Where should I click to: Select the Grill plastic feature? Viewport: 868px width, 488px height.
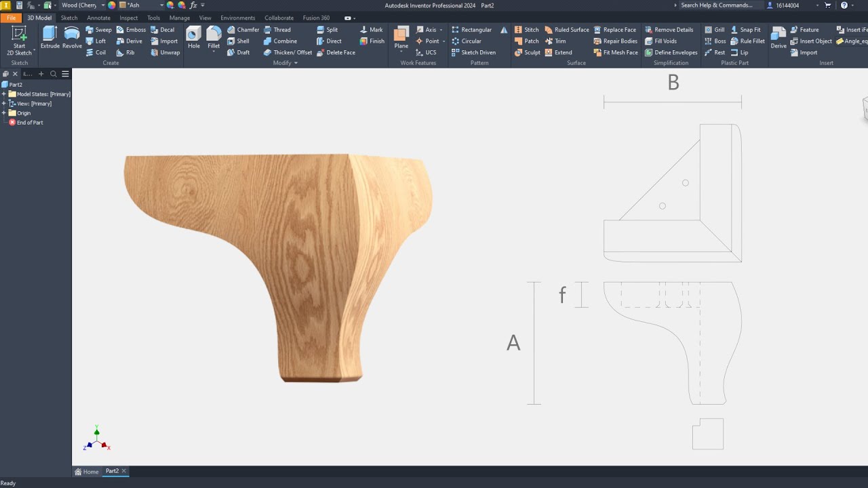point(715,30)
